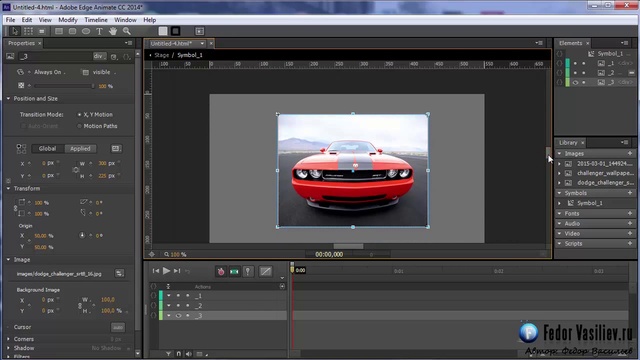Collapse the Image section in Properties

8,260
